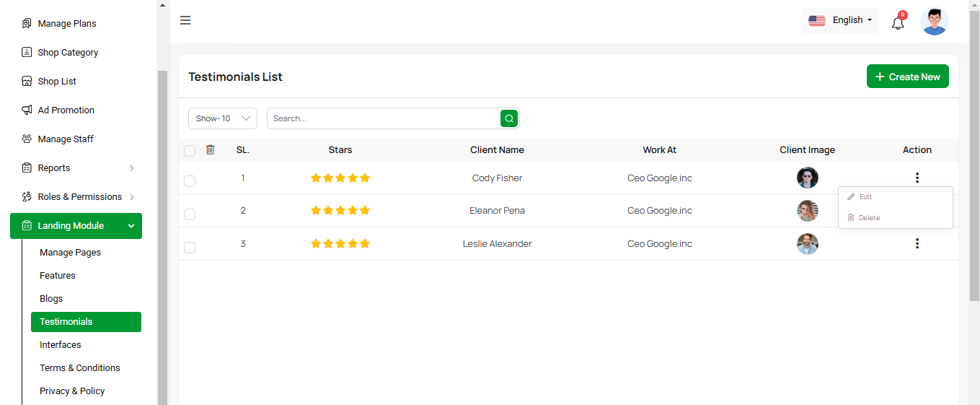980x405 pixels.
Task: Open the Blogs page link
Action: [51, 299]
